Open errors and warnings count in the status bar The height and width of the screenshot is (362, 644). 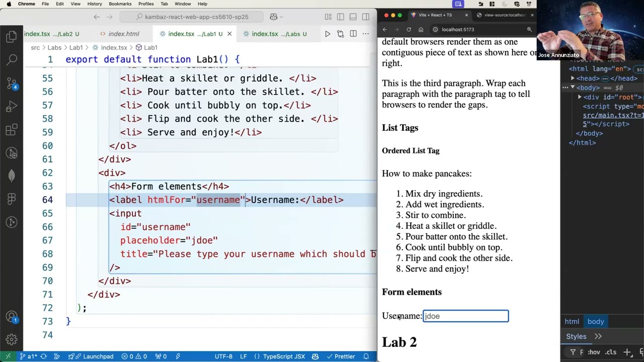[x=134, y=356]
